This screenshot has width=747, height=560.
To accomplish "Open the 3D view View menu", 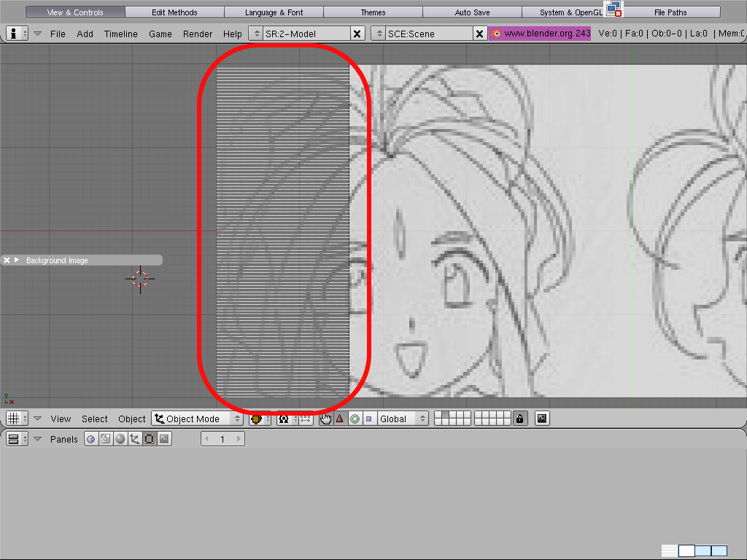I will pos(61,419).
